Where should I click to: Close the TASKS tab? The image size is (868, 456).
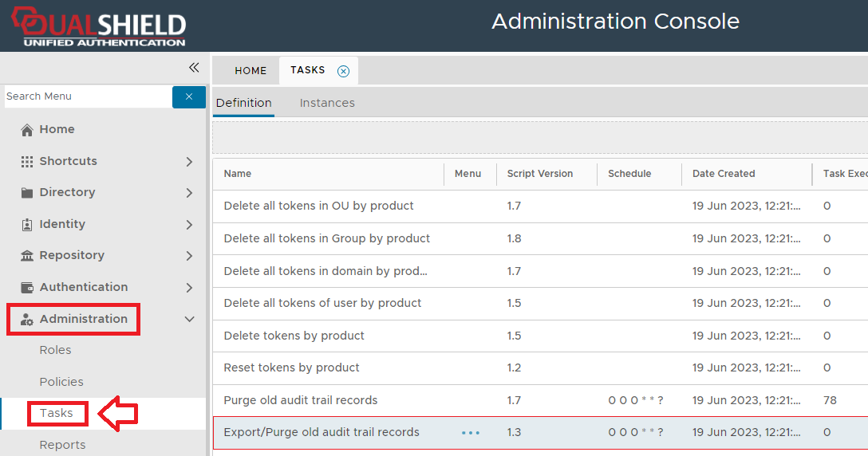point(343,71)
